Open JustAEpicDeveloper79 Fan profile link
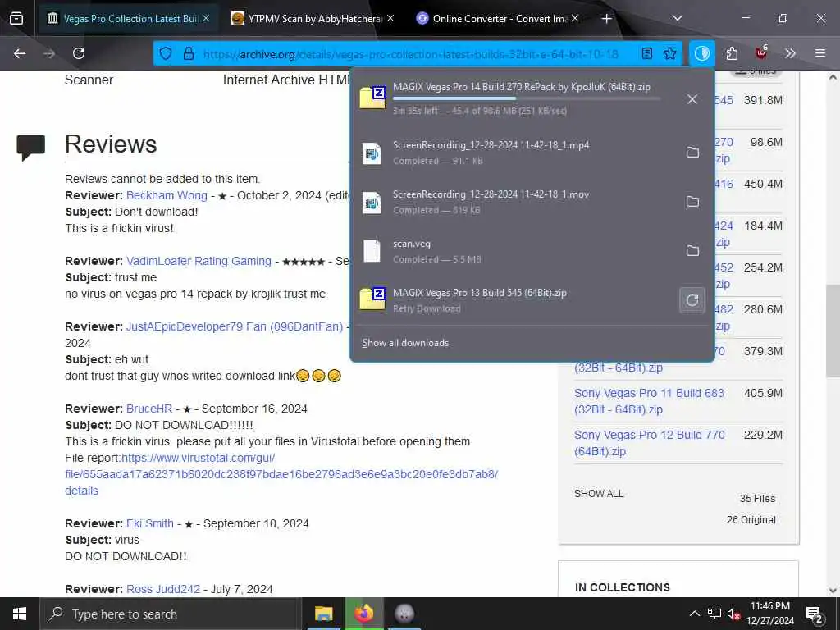Viewport: 840px width, 630px height. pos(234,326)
